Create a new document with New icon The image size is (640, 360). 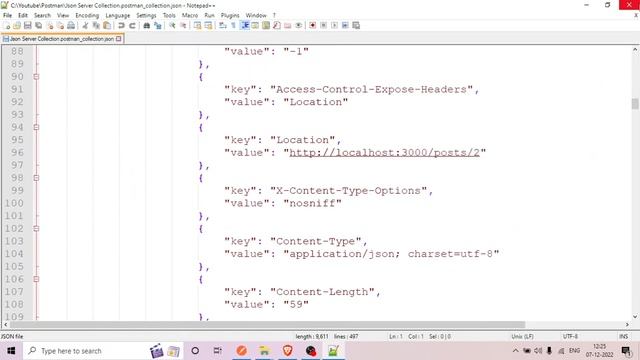click(7, 25)
